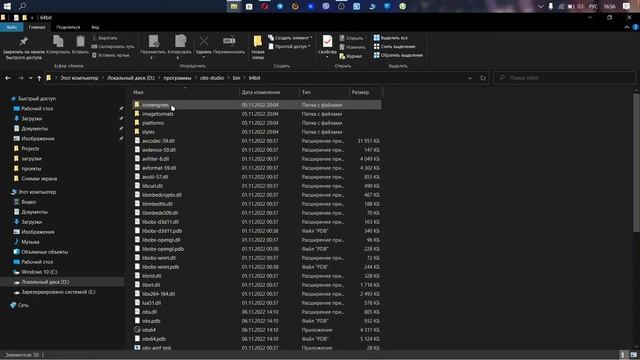Screen dimensions: 640x360
Task: Select Зарезервировано системой (E:) drive
Action: (x=58, y=292)
